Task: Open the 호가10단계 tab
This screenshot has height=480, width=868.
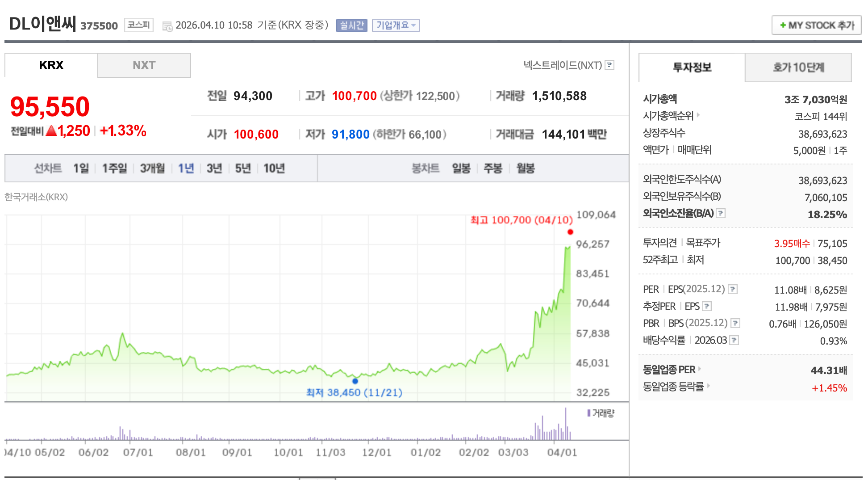Action: pyautogui.click(x=798, y=67)
